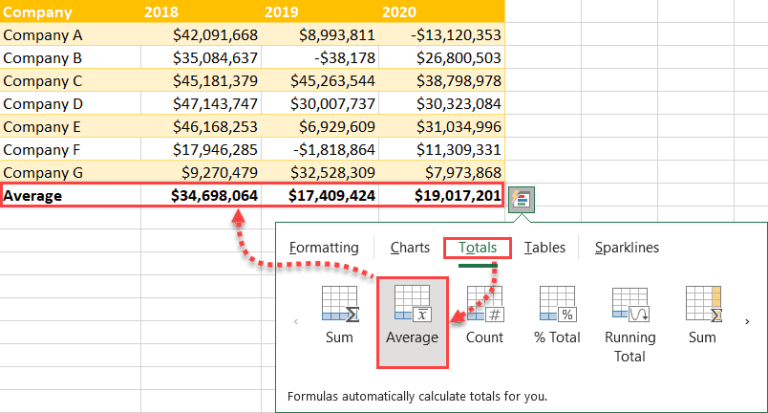Select cell with $30,323,084

(441, 104)
